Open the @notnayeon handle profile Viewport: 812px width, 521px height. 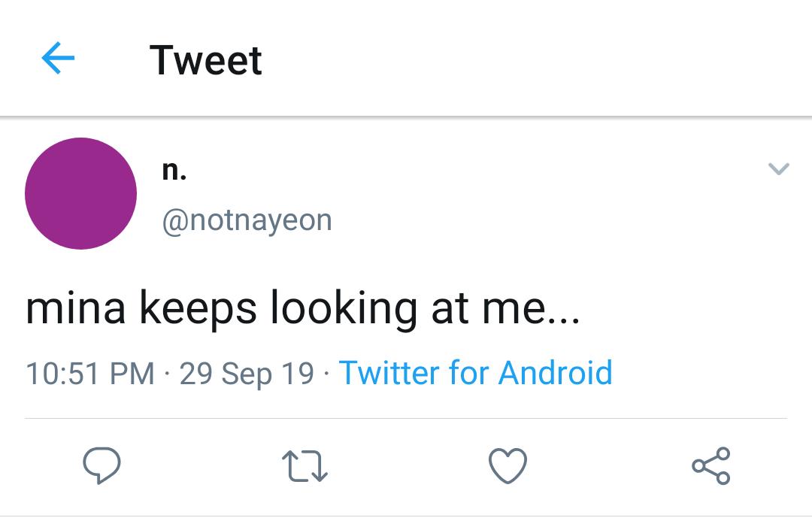click(247, 220)
